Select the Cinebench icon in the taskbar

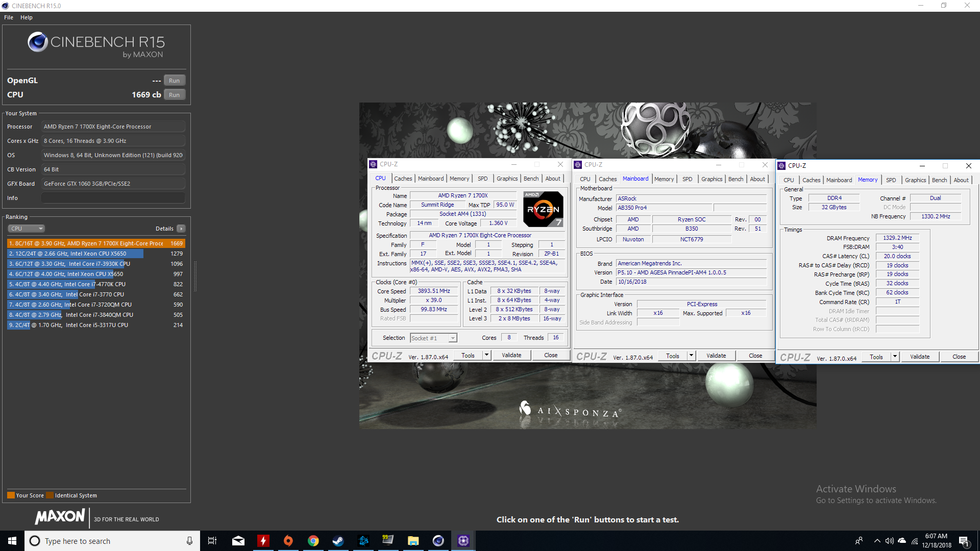tap(438, 541)
